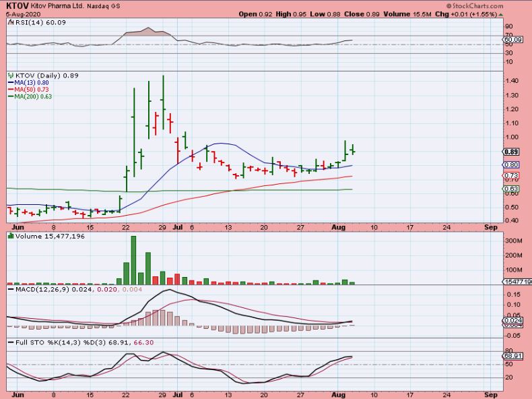532x399 pixels.
Task: Click the boxed 0.73 moving average tag
Action: click(x=511, y=175)
